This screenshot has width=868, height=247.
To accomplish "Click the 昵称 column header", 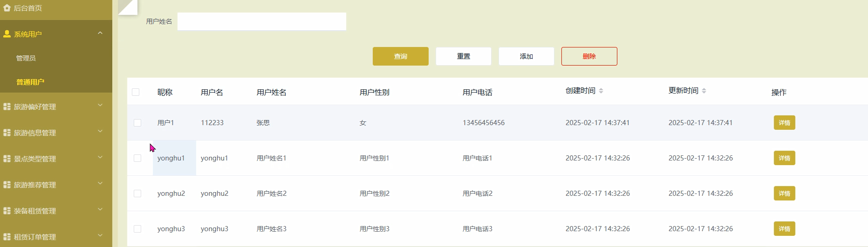I will 165,93.
